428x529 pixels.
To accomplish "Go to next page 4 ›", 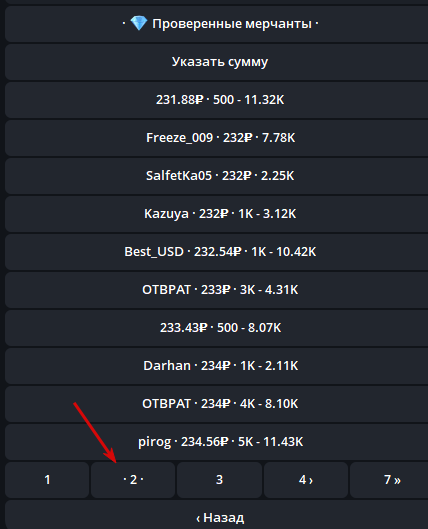I will pos(306,480).
